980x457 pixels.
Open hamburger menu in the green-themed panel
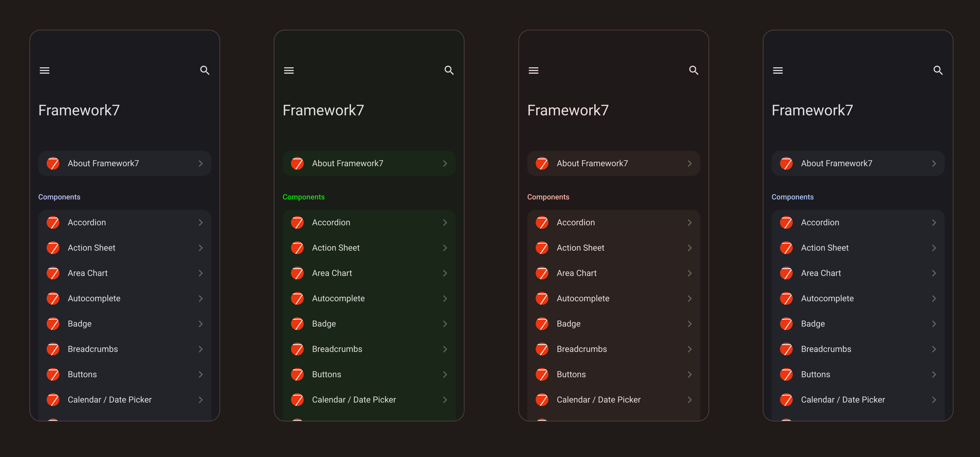click(x=289, y=70)
